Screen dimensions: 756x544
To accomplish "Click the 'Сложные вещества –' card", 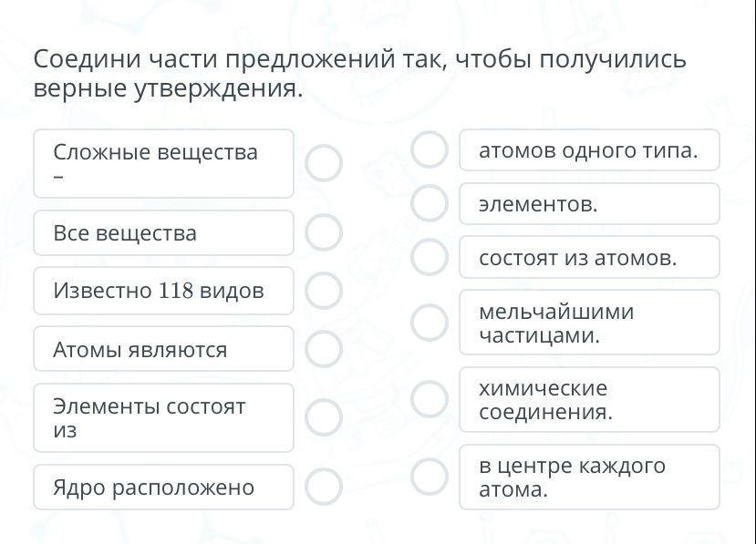I will point(164,163).
